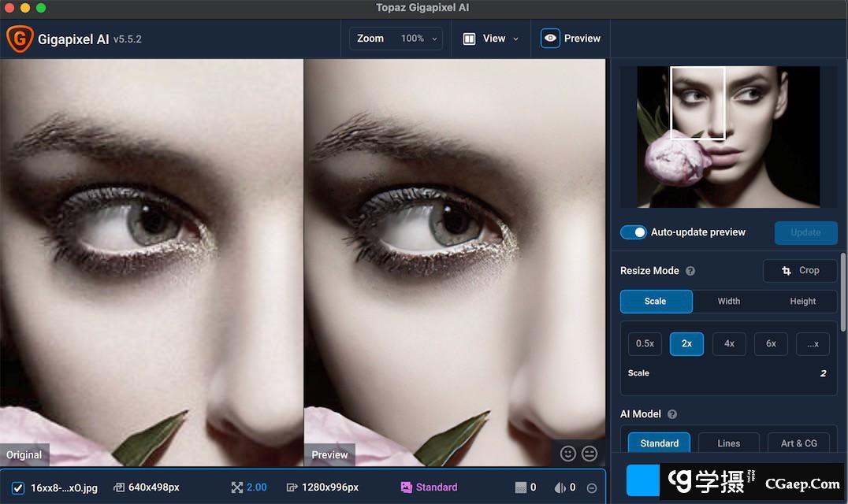
Task: Click the neutral face feedback icon
Action: (x=590, y=454)
